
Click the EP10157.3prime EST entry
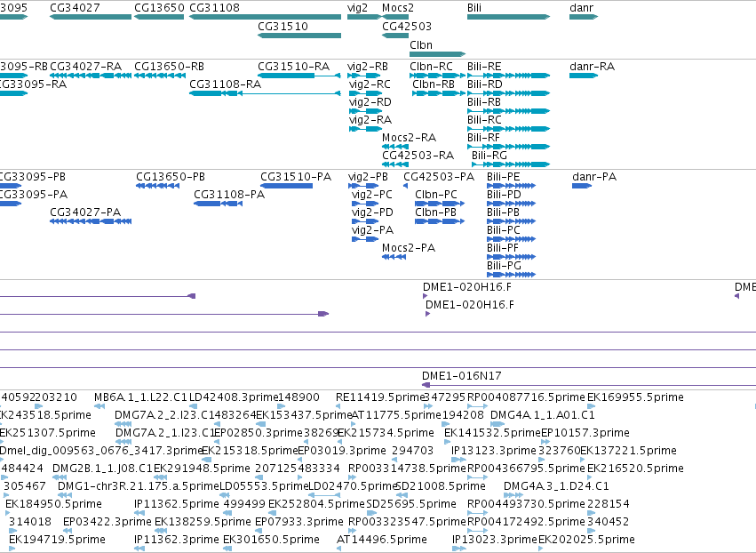coord(585,433)
